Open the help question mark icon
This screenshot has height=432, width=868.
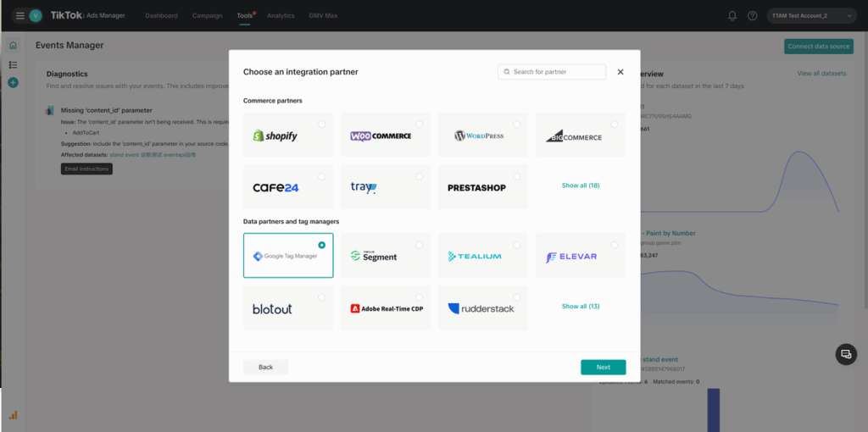pos(753,15)
